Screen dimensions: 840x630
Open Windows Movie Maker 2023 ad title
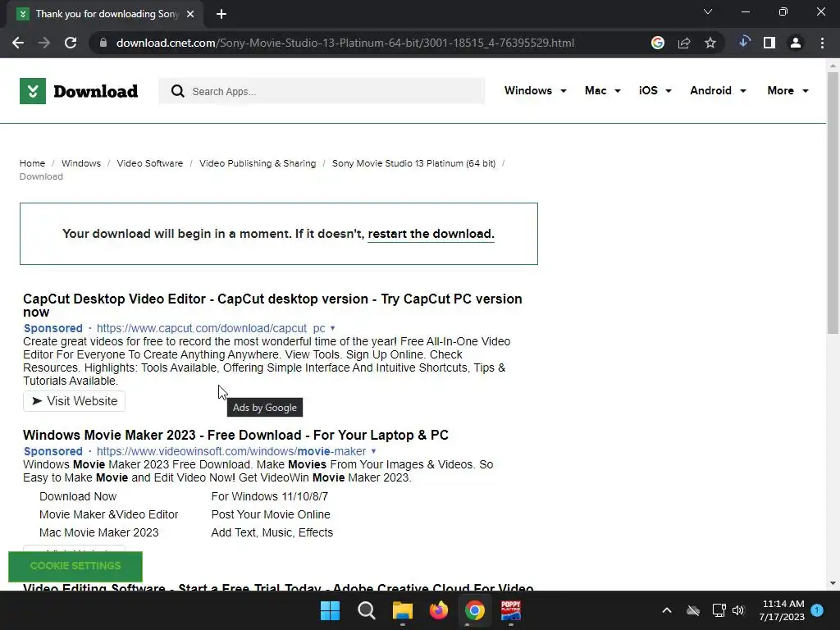(x=235, y=435)
